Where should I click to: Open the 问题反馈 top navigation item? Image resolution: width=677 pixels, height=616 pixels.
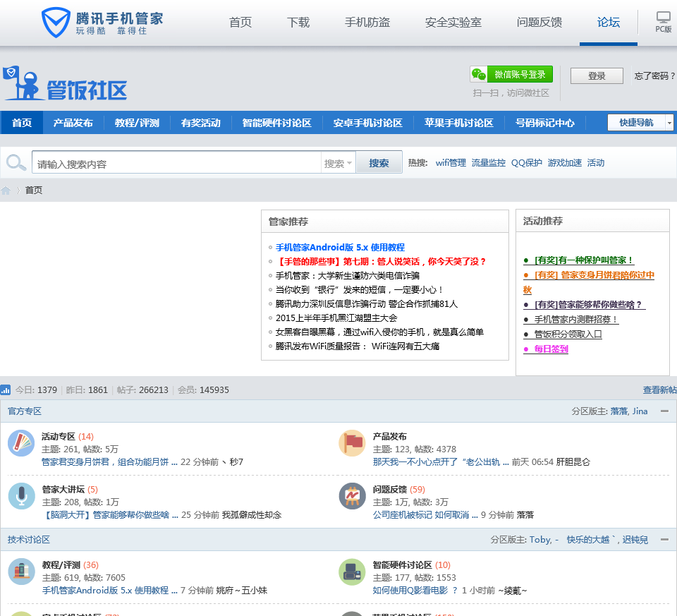coord(539,23)
